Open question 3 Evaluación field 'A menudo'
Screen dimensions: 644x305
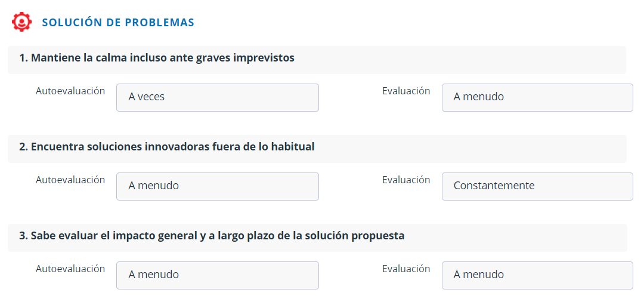(537, 275)
